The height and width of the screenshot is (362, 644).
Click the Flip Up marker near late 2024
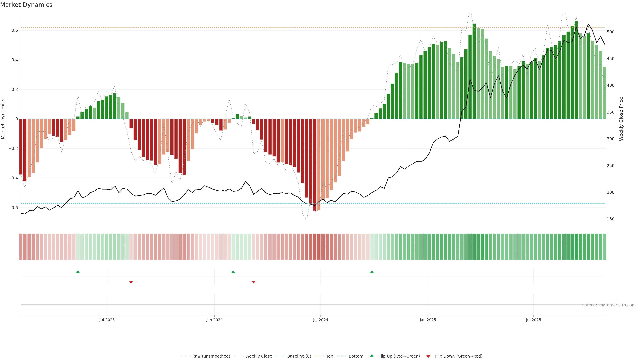click(372, 272)
